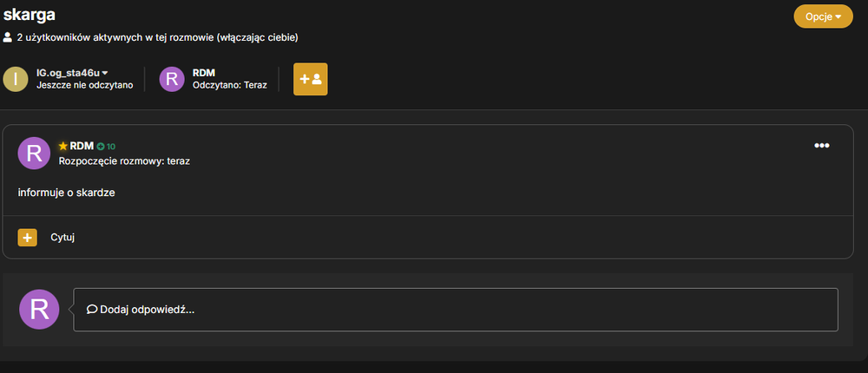Click the purple R avatar on the post
The height and width of the screenshot is (373, 868).
coord(34,154)
